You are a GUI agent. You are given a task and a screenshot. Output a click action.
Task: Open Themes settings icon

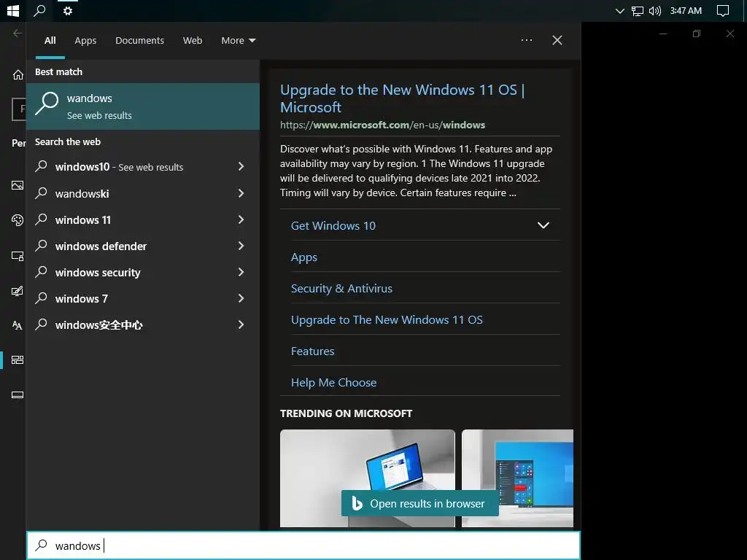18,291
